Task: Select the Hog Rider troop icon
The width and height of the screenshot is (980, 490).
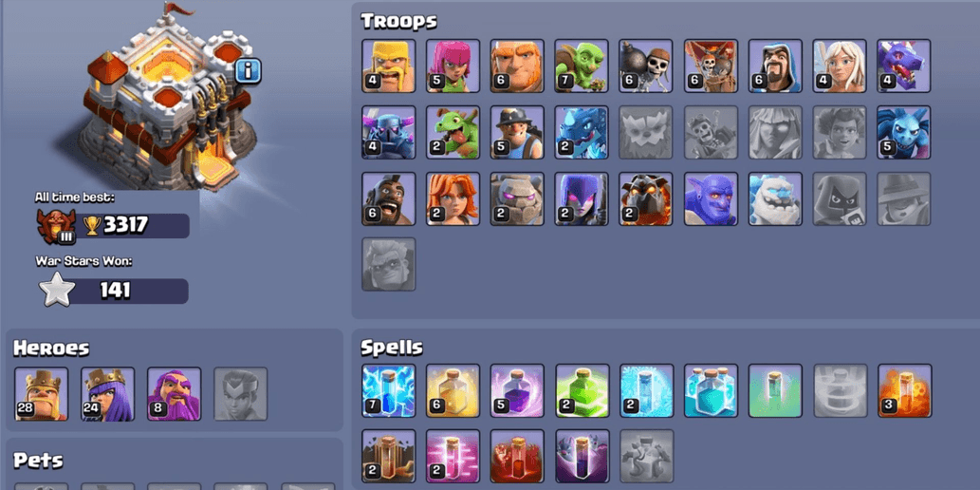Action: pyautogui.click(x=389, y=199)
